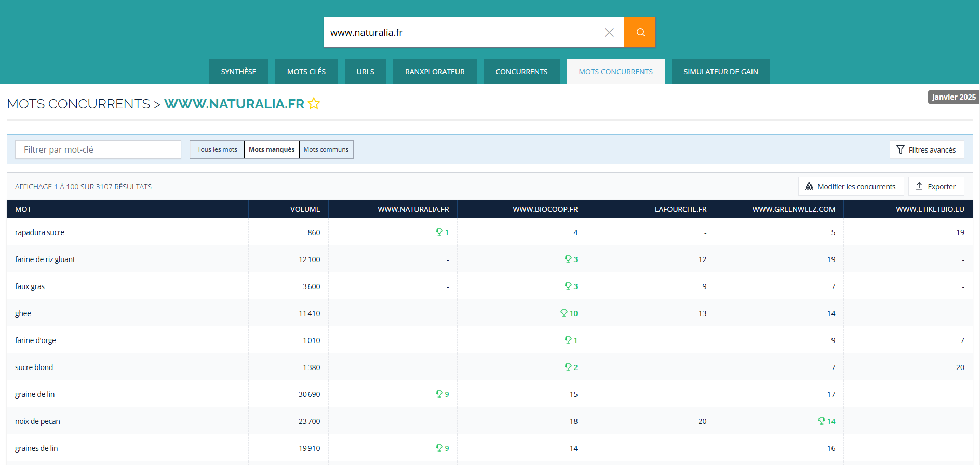Focus the Filtrer par mot-clé field
This screenshot has width=980, height=465.
click(98, 149)
